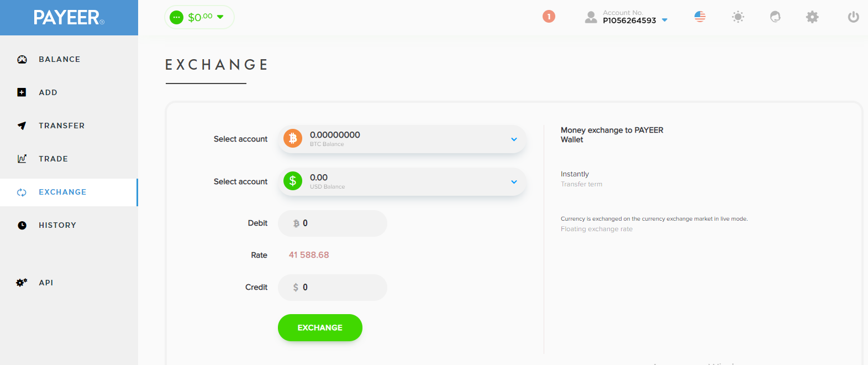Focus the Credit USD amount field
Viewport: 868px width, 365px height.
(x=333, y=288)
